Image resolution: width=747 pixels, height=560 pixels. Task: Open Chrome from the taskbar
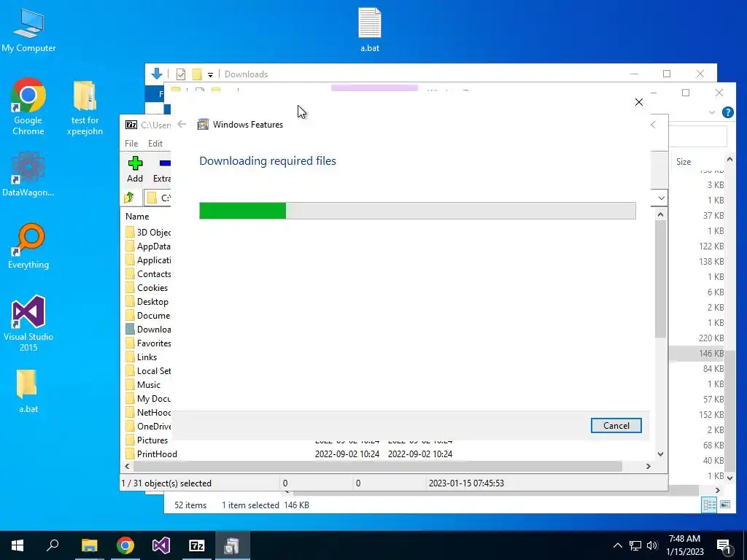(x=125, y=545)
